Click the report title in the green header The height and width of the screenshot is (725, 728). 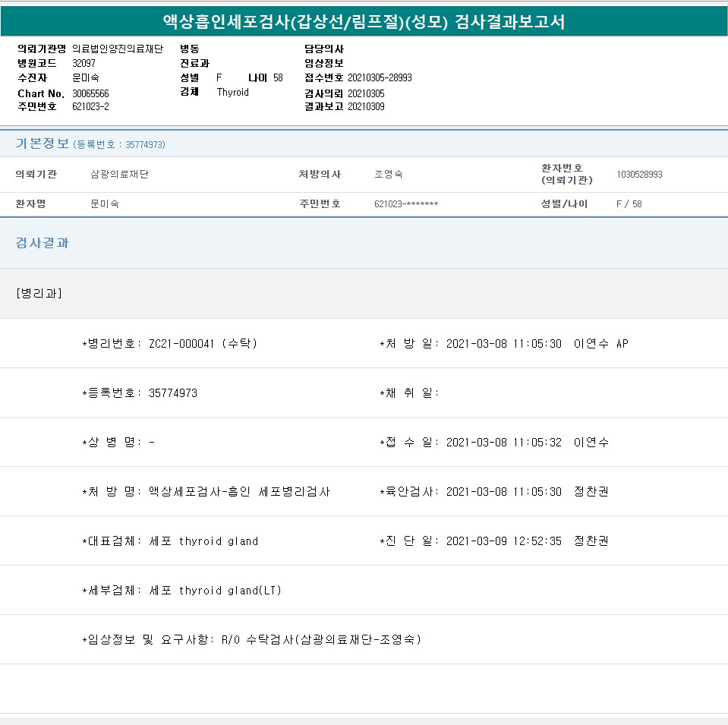(364, 21)
